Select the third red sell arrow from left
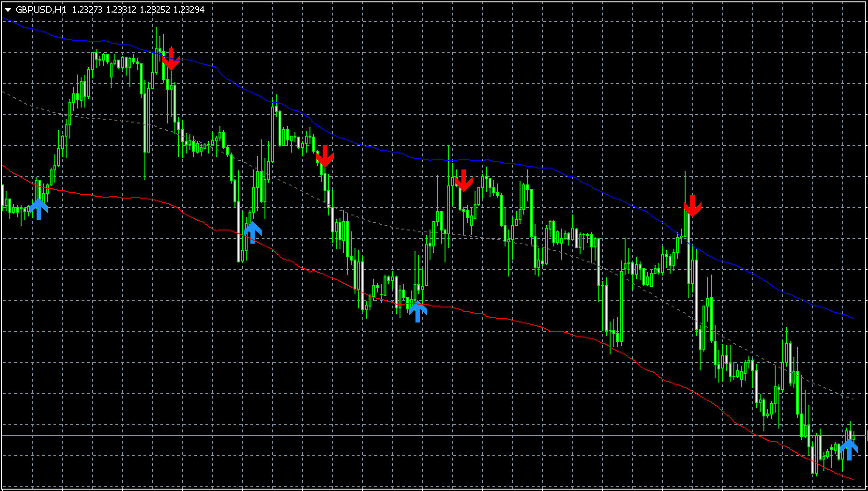The image size is (868, 491). point(464,181)
